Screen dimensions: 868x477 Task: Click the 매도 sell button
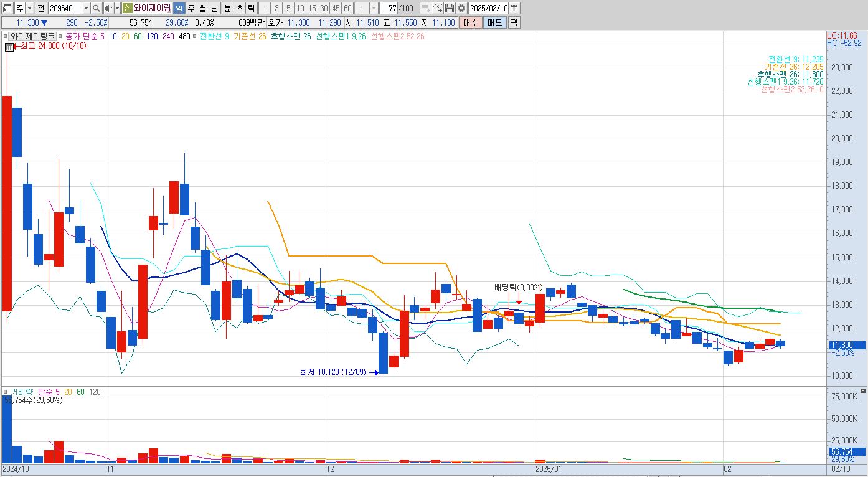[494, 22]
